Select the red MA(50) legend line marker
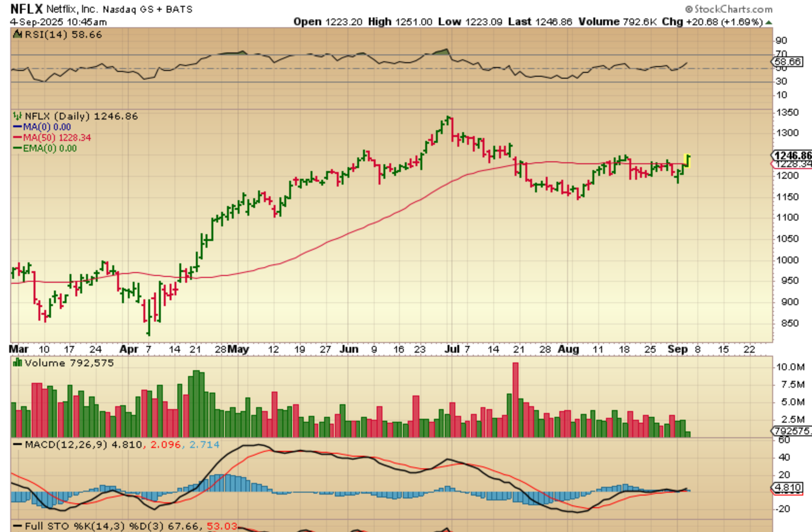Viewport: 812px width, 532px height. pos(17,138)
